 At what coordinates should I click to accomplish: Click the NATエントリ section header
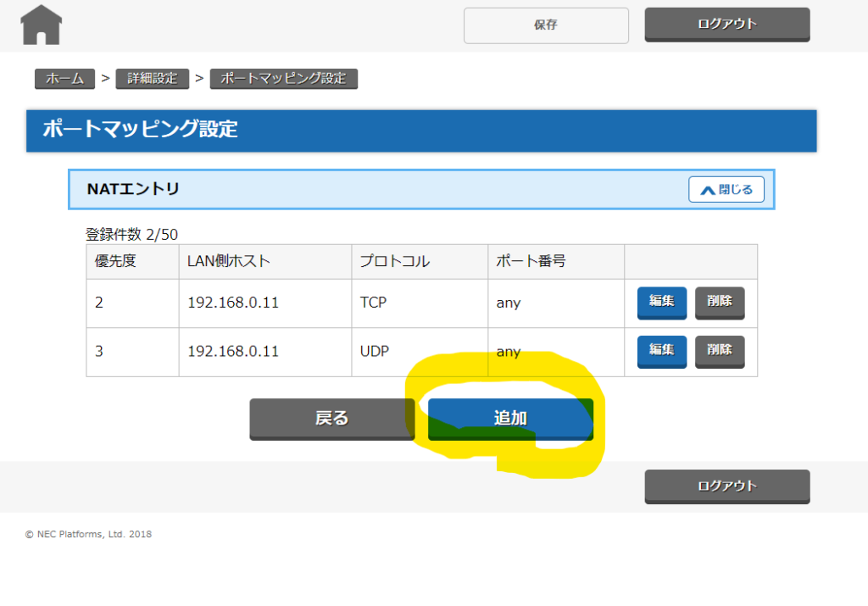[421, 189]
